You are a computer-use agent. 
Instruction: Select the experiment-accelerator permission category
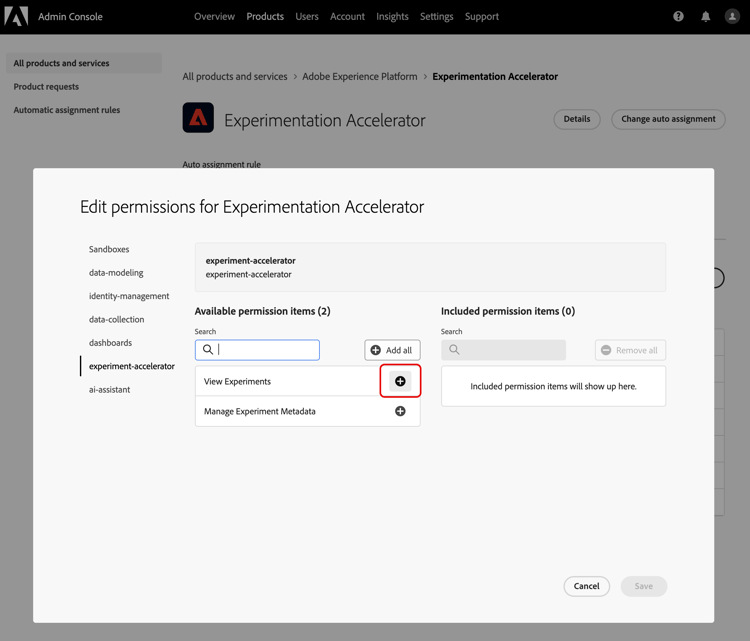pos(132,366)
